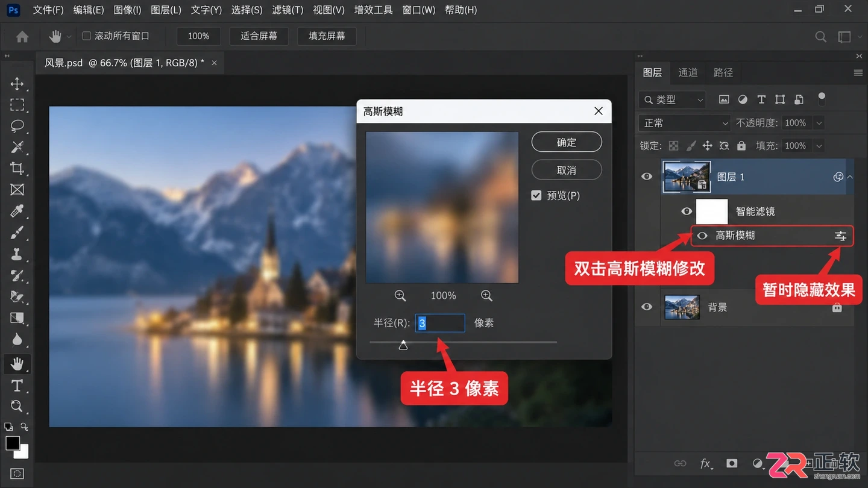Toggle 高斯模糊 filter visibility eye
The height and width of the screenshot is (488, 868).
coord(702,236)
